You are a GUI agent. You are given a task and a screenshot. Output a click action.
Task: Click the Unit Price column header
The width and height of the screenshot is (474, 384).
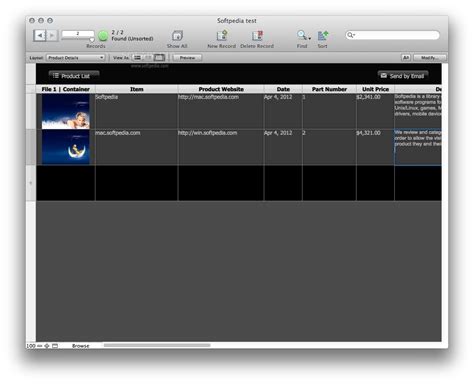[375, 89]
